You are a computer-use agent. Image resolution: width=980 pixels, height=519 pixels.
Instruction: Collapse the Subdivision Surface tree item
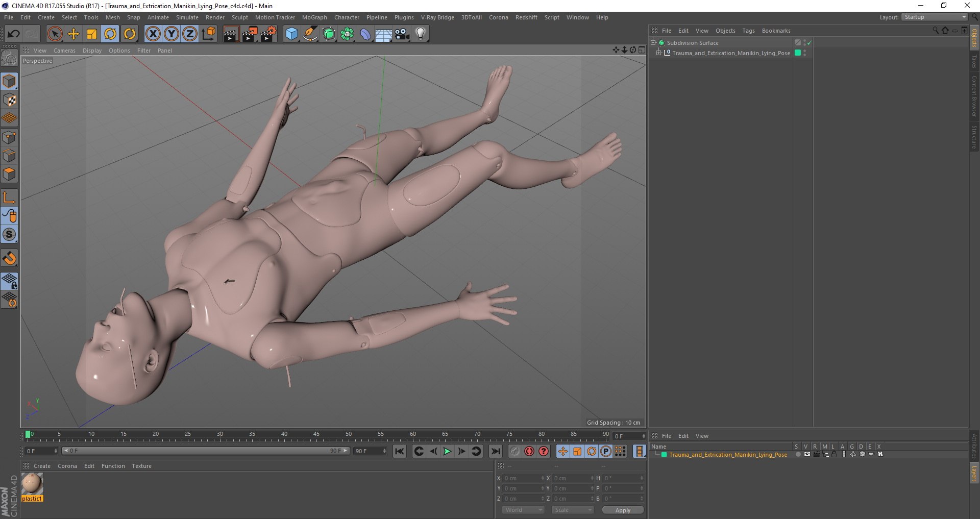(x=653, y=42)
